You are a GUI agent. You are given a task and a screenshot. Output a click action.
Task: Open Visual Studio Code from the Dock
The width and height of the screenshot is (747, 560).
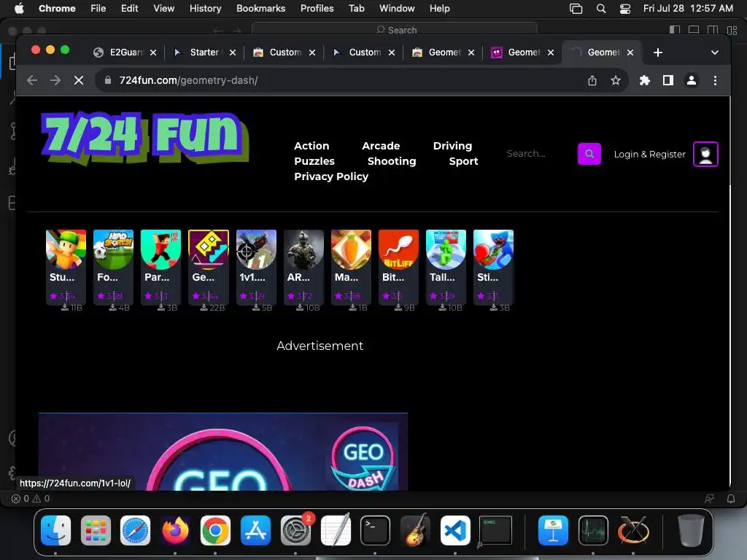click(x=455, y=530)
